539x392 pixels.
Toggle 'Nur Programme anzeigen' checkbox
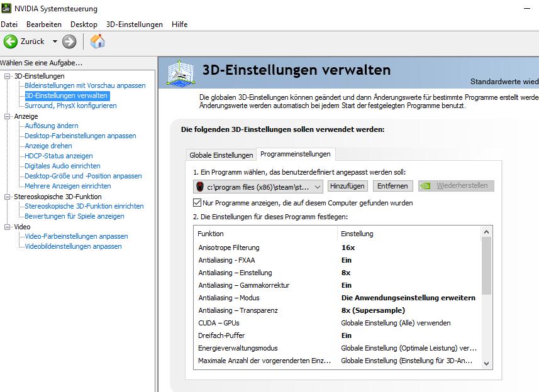coord(197,203)
